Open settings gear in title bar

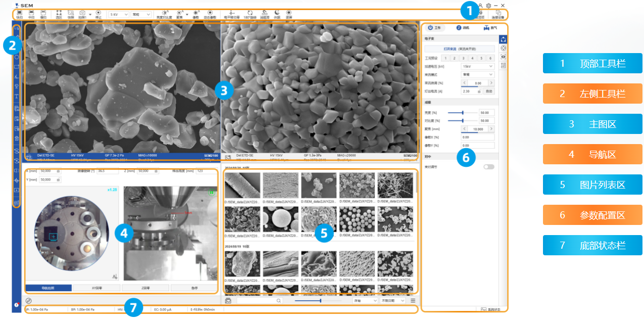[x=488, y=5]
